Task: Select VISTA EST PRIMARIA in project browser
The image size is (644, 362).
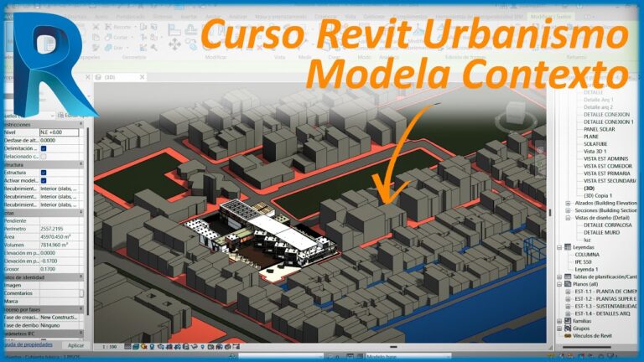Action: (x=607, y=173)
